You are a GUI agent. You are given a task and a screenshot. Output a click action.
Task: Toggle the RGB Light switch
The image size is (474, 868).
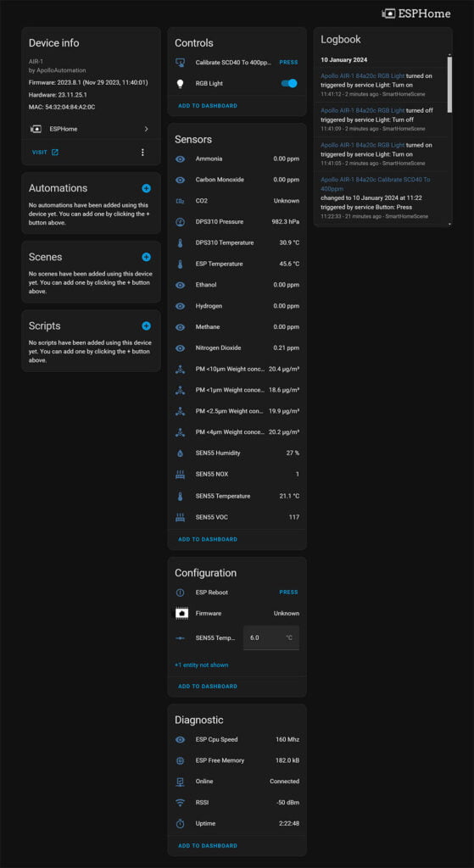click(289, 84)
